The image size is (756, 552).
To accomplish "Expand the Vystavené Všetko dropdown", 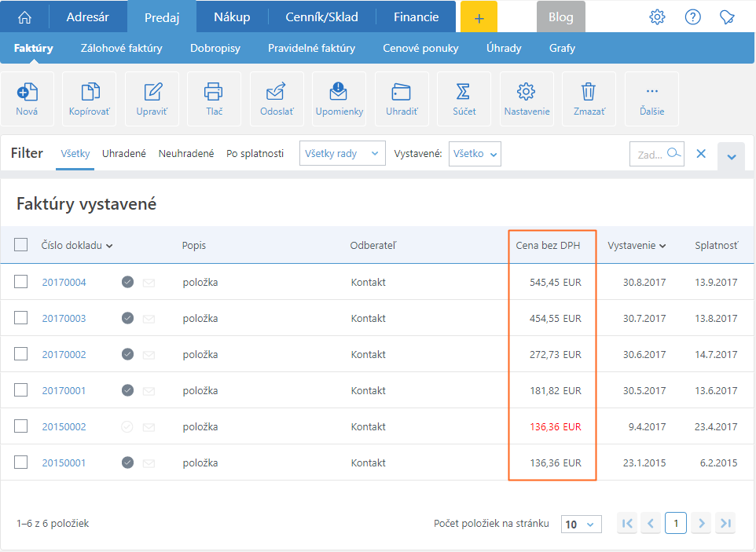I will coord(475,154).
